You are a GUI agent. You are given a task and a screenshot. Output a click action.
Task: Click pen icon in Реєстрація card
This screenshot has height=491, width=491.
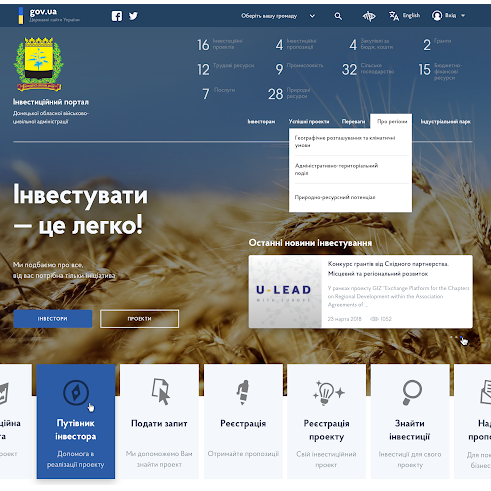243,392
